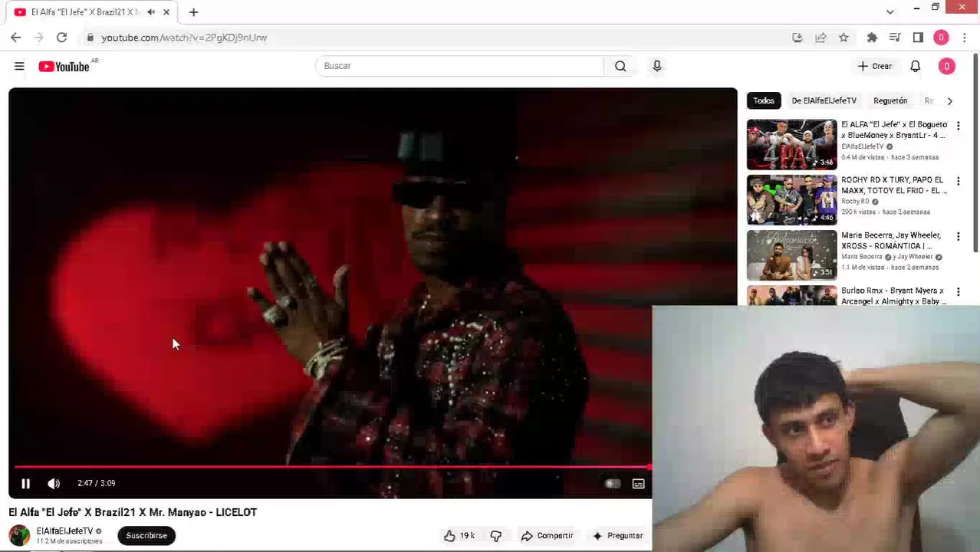
Task: Select the De ElAlfaElJefeTV filter chip
Action: pyautogui.click(x=824, y=100)
